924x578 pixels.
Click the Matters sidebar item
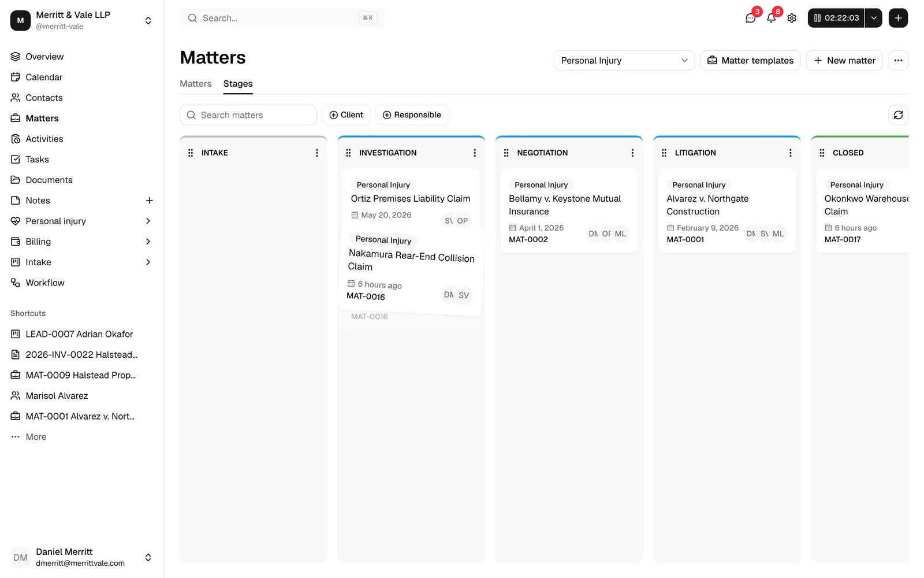81,118
